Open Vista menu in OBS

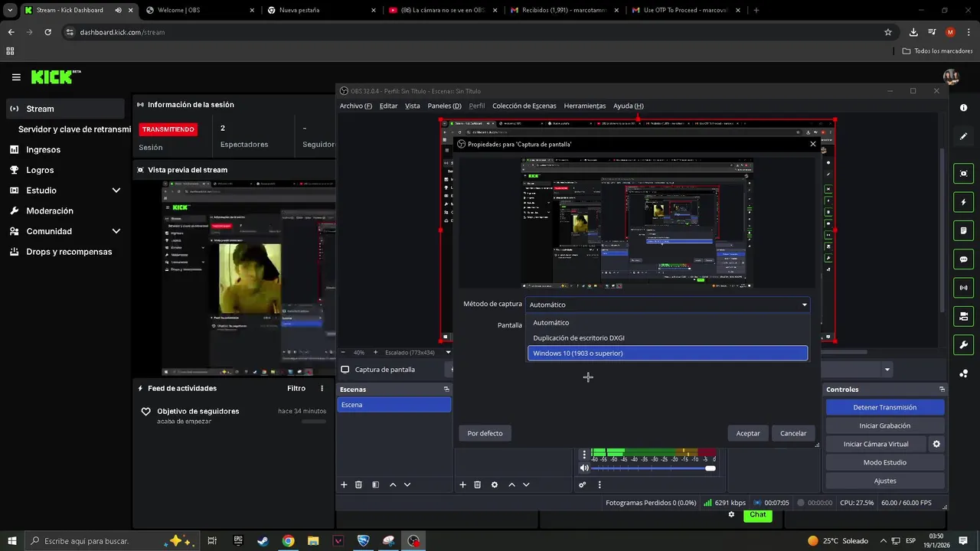click(x=413, y=106)
